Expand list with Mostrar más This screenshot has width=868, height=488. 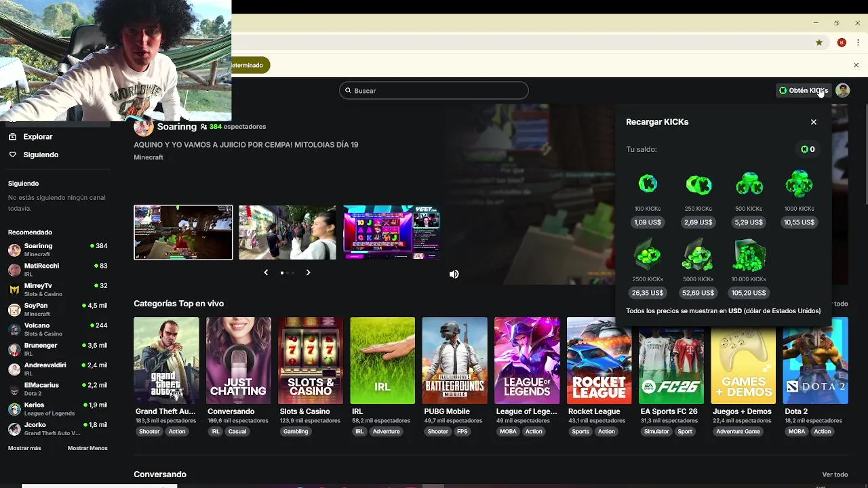pyautogui.click(x=24, y=448)
